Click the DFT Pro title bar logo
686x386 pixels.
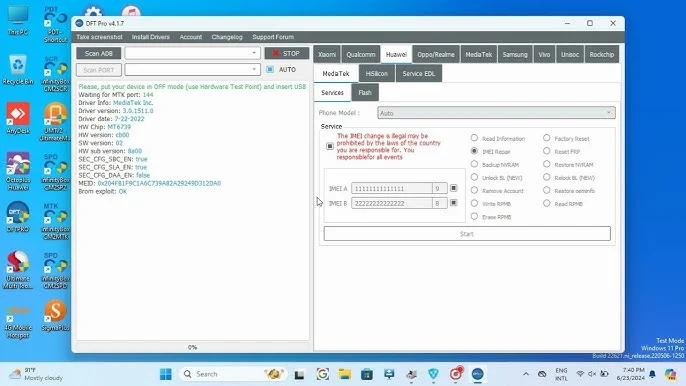pos(79,23)
